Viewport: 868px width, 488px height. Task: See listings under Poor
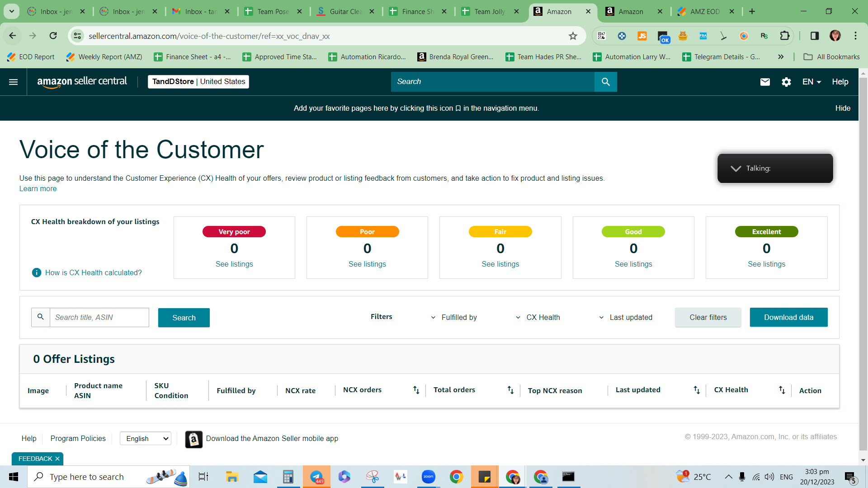point(367,264)
